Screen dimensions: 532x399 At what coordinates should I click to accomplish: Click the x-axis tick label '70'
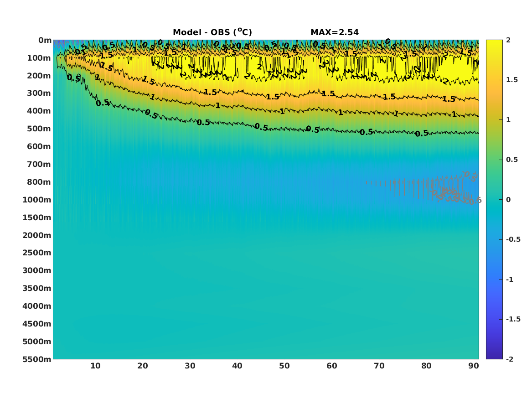click(379, 366)
